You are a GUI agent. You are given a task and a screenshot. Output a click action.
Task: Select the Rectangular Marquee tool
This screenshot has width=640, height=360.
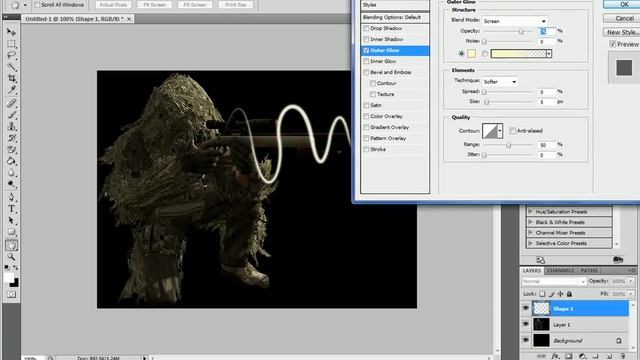11,44
